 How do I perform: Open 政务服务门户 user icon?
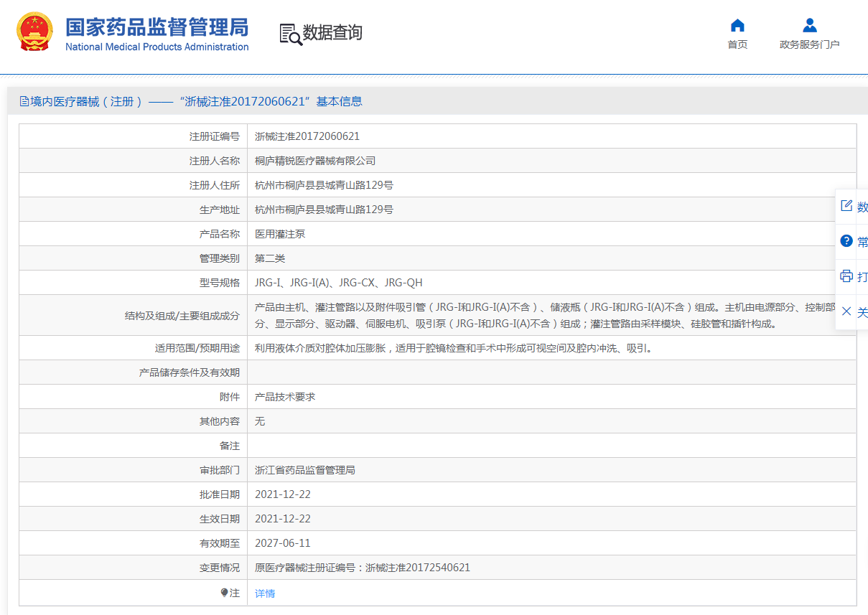[810, 26]
